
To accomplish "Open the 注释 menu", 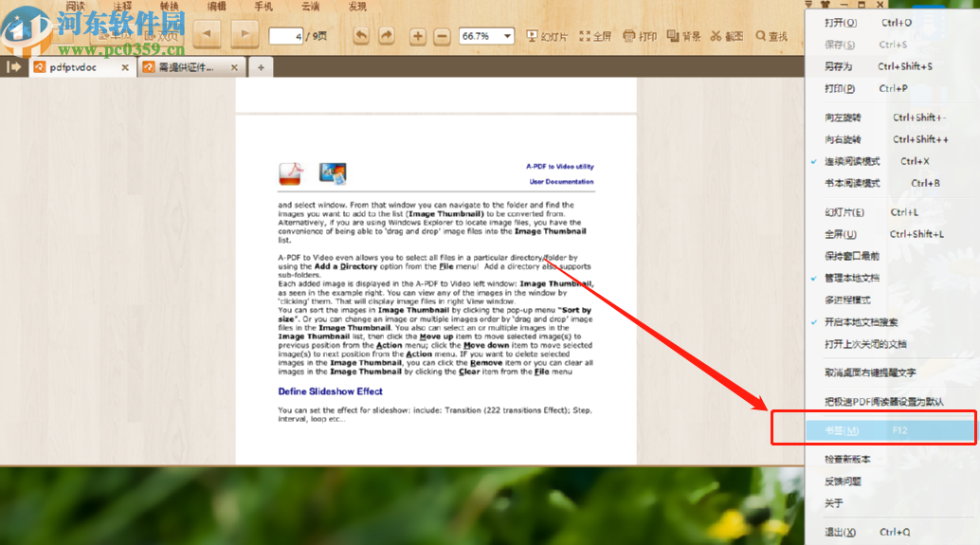I will point(122,7).
